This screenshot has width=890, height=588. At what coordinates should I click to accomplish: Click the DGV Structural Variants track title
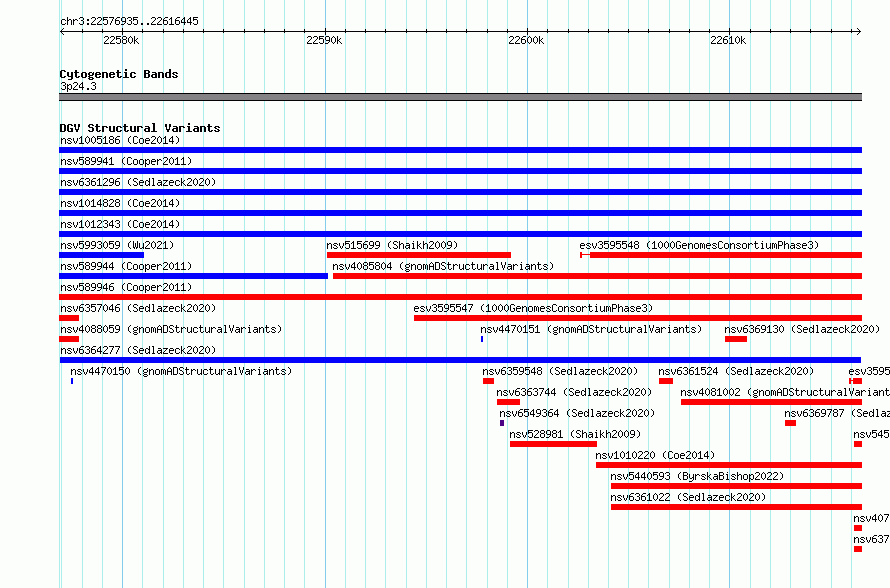click(x=140, y=128)
